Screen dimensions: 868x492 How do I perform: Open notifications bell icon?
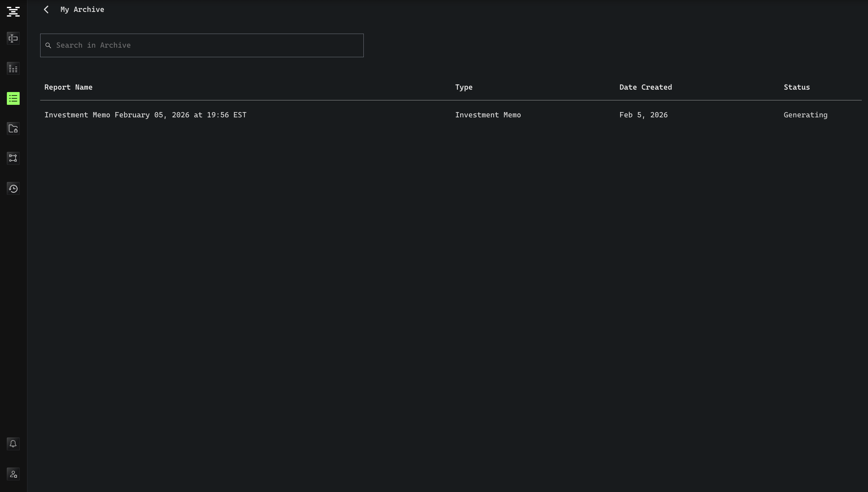click(x=13, y=444)
